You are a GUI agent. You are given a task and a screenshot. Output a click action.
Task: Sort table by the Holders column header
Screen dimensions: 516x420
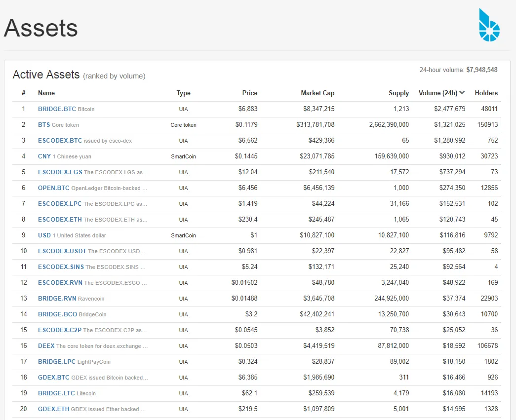(x=486, y=93)
